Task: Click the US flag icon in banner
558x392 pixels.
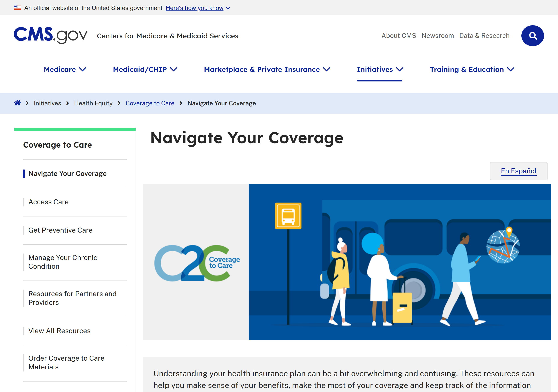Action: point(17,8)
